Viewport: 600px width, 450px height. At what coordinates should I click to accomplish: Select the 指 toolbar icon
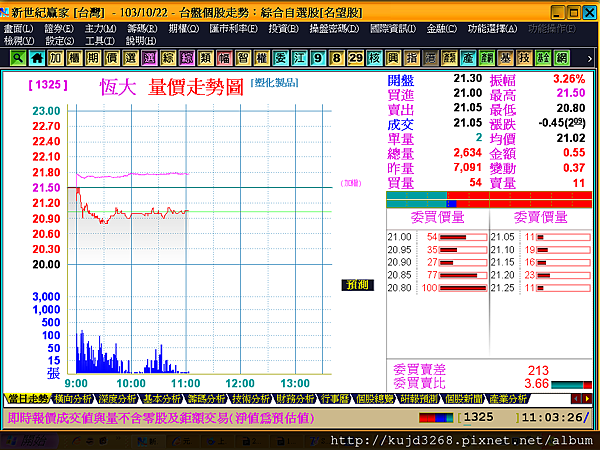coord(412,58)
